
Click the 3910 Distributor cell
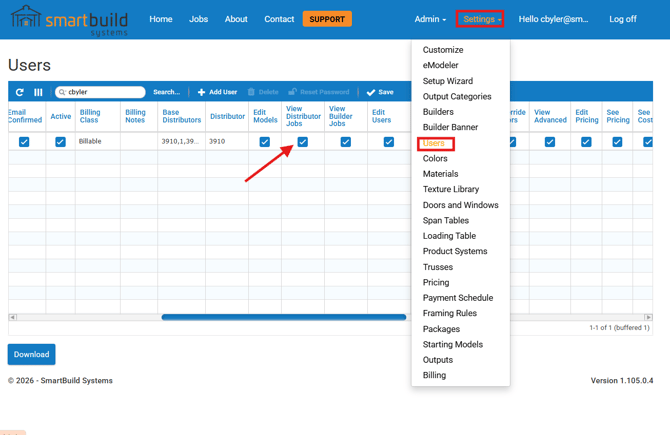point(226,141)
